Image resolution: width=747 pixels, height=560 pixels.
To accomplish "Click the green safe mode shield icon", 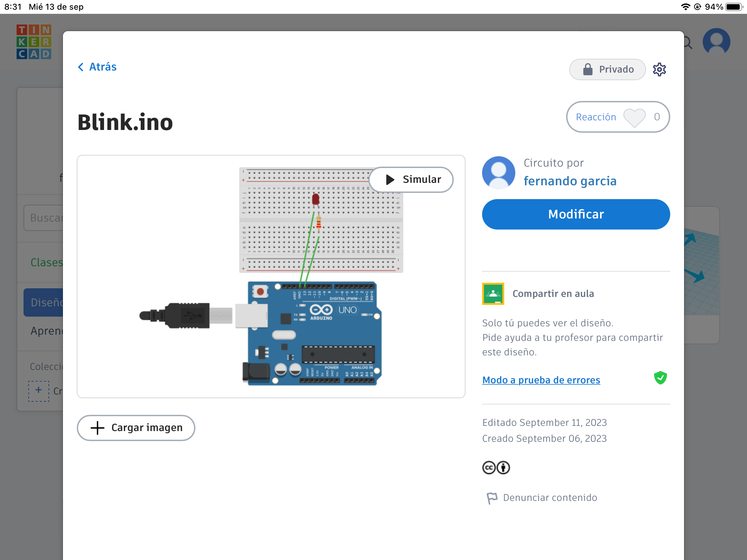I will point(660,378).
